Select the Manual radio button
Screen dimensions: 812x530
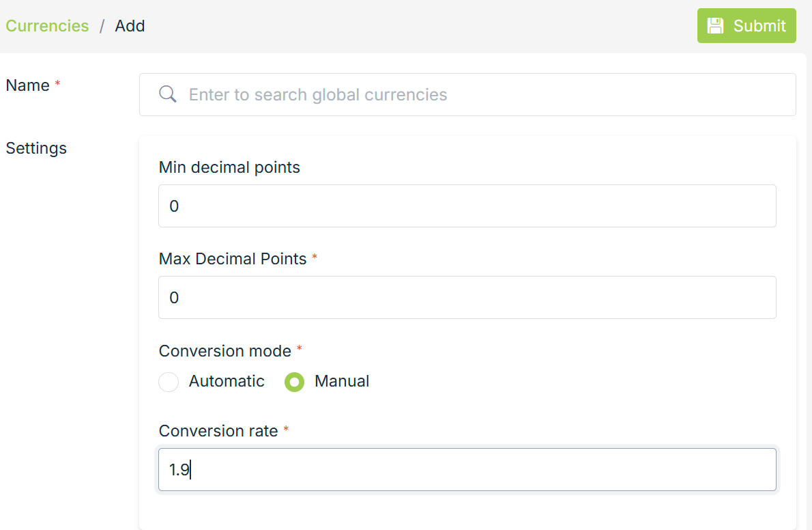point(294,382)
